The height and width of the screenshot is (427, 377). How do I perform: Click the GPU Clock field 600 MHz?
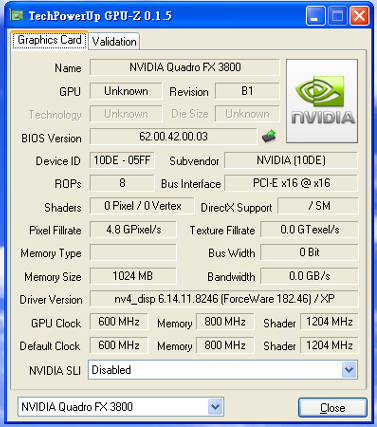[x=119, y=322]
